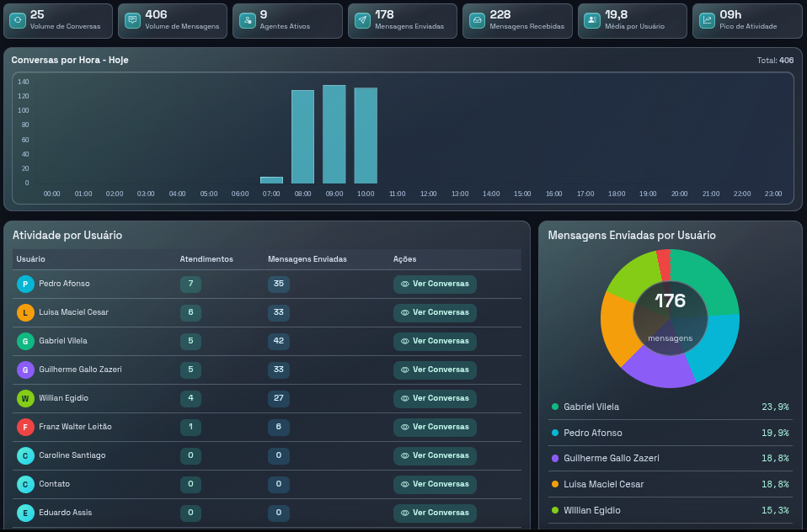Click the Atividade por Usuário heading
This screenshot has width=807, height=532.
click(x=67, y=236)
